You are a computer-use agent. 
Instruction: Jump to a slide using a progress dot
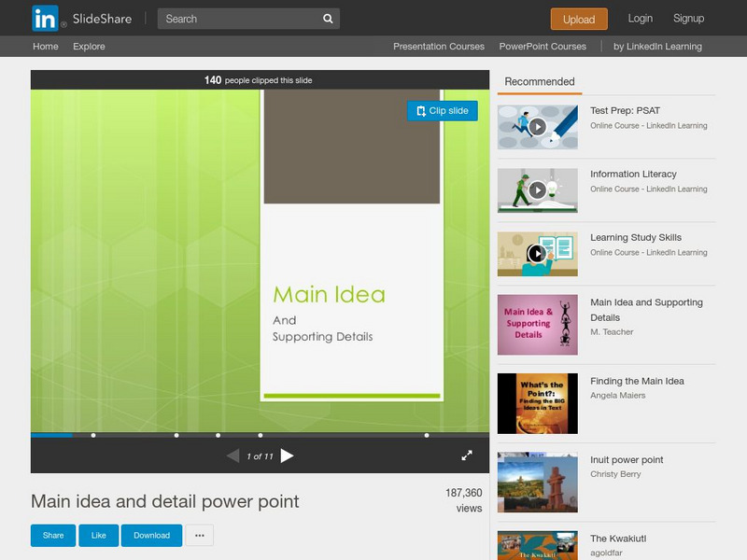(x=175, y=434)
